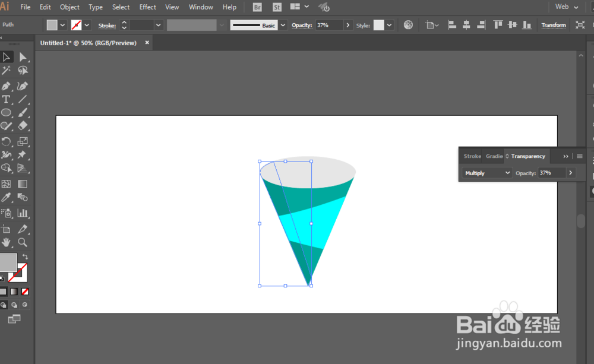Enable Draw Inside mode

tap(25, 305)
